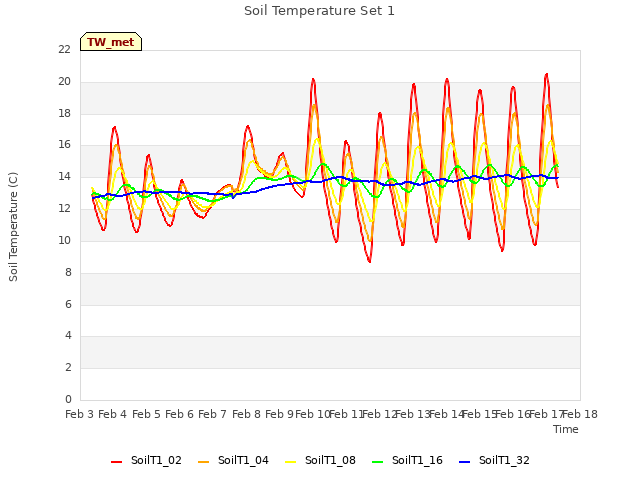Select the SoilT1_04 legend label

pos(243,460)
